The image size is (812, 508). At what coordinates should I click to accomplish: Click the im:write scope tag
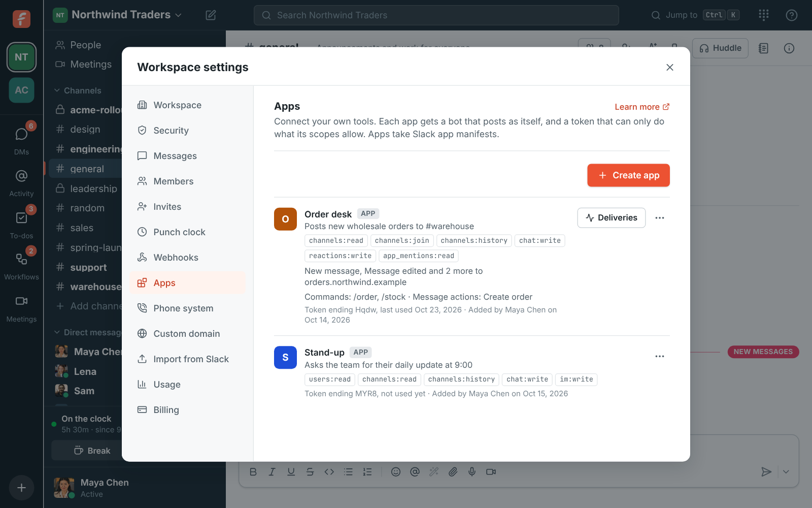(576, 379)
